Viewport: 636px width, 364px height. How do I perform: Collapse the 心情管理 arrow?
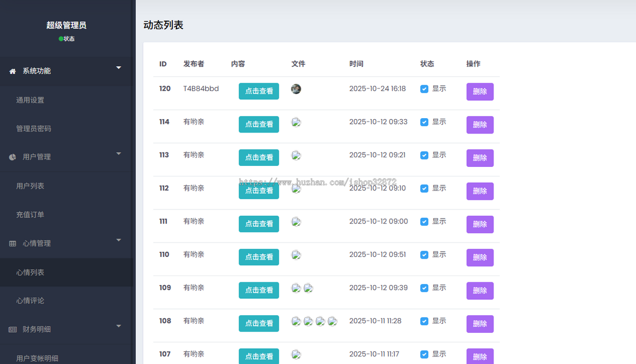[x=119, y=240]
